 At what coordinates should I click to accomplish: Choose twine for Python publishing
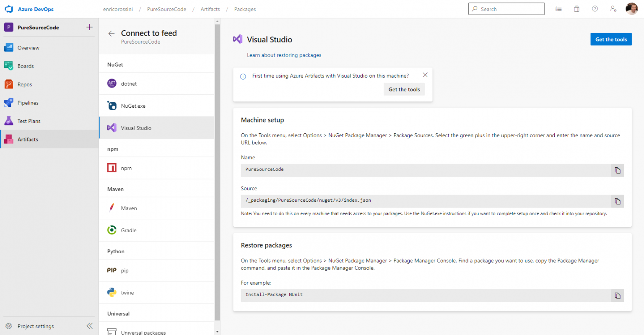127,292
